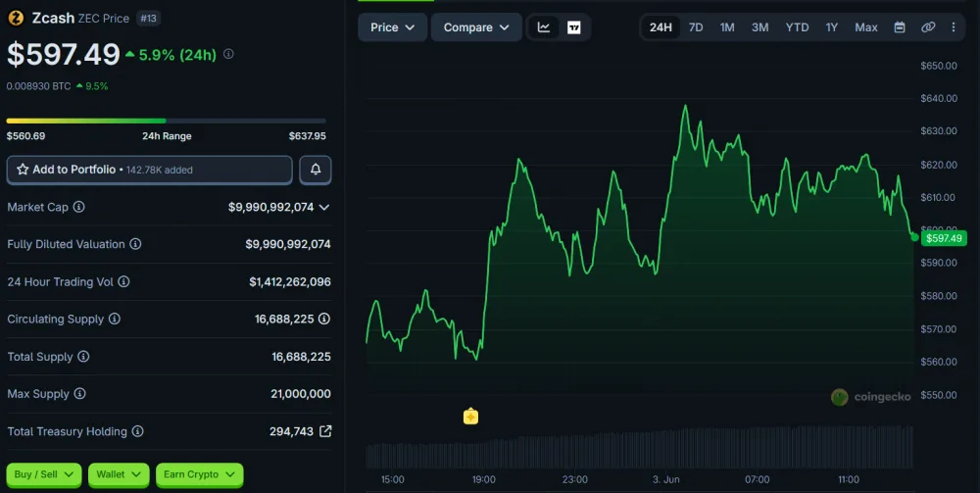Open info icon beside Circulating Supply label
Screen dimensions: 980x493
coord(115,320)
